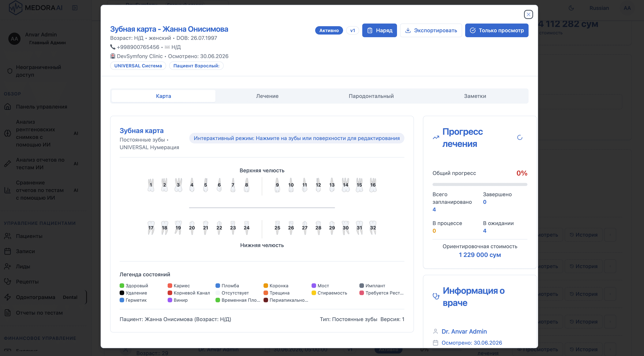Click the Коронка legend swatch
This screenshot has height=356, width=644.
tap(265, 286)
